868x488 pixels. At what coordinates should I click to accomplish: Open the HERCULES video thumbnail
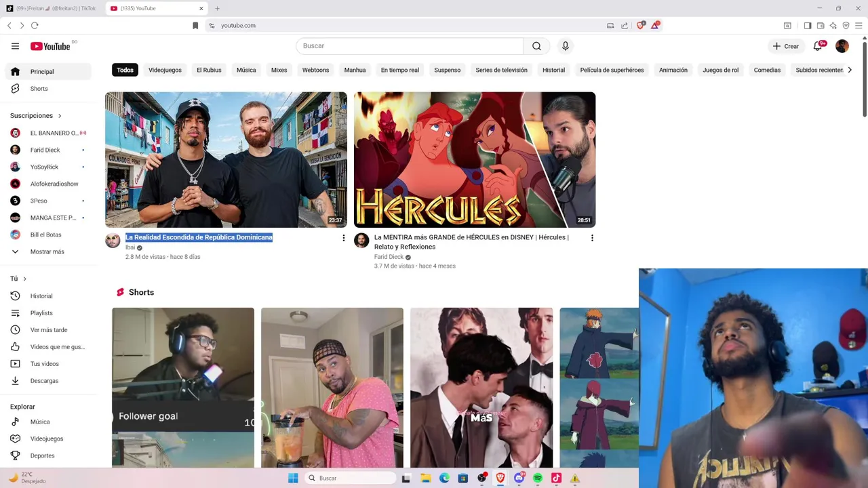(x=475, y=160)
